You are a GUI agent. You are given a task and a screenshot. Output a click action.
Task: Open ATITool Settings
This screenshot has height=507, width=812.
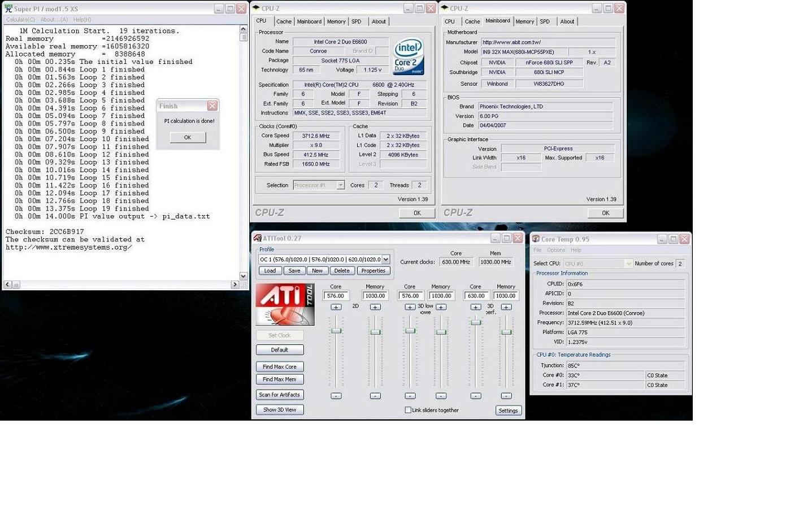[x=509, y=410]
